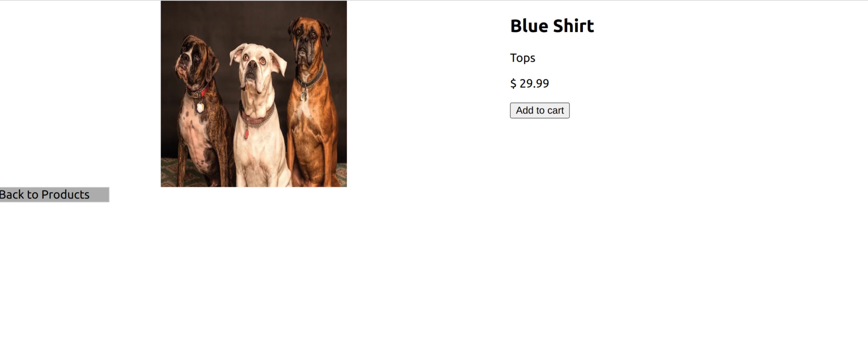Screen dimensions: 868x351
Task: Click the chain collar on tan boxer
Action: 311,79
